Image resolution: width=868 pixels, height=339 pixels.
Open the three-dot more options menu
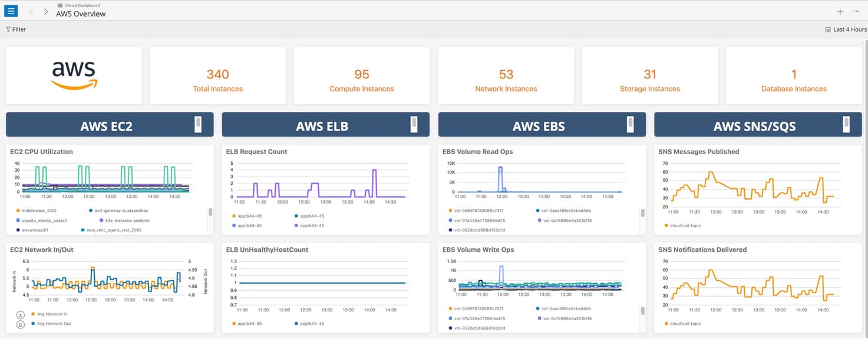pos(856,12)
